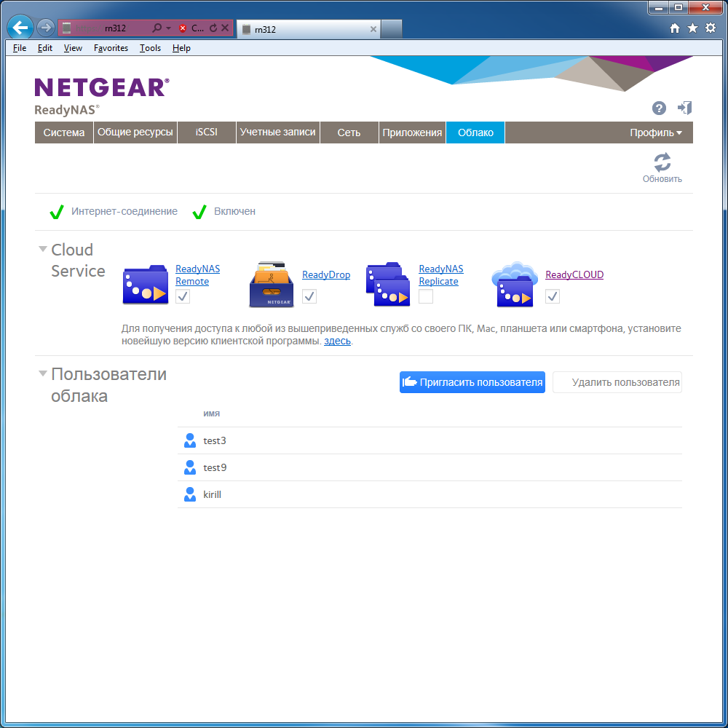
Task: Click the ReadyNAS Remote folder icon
Action: coord(146,285)
